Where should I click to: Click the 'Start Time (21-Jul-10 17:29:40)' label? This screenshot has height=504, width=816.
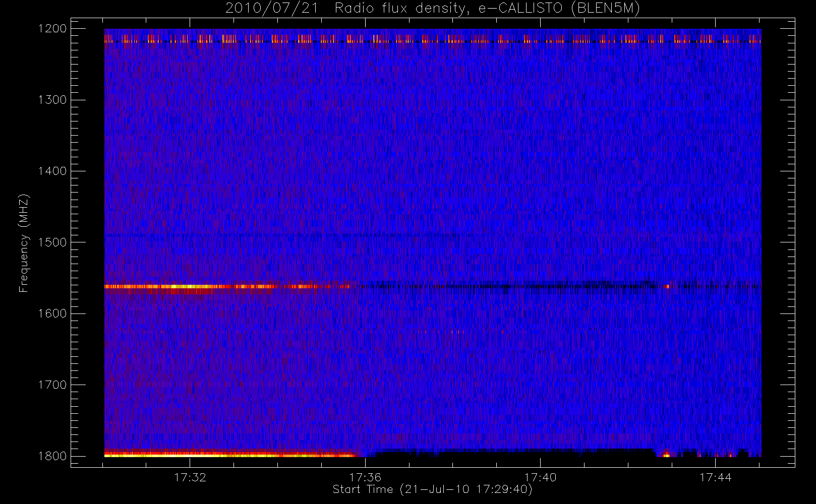tap(433, 489)
